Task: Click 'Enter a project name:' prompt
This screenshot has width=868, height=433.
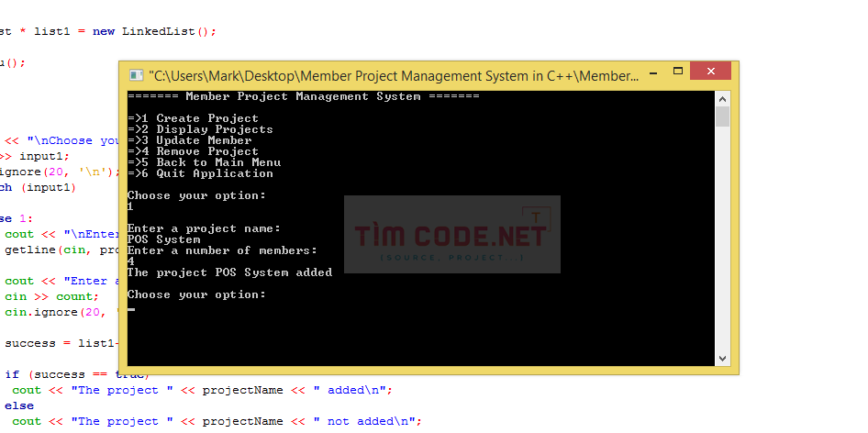Action: tap(204, 228)
